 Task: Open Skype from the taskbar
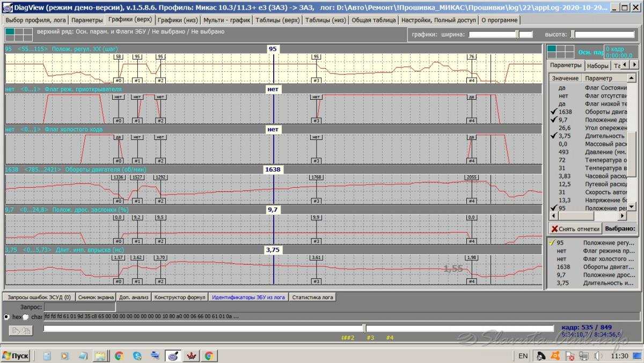[x=137, y=355]
